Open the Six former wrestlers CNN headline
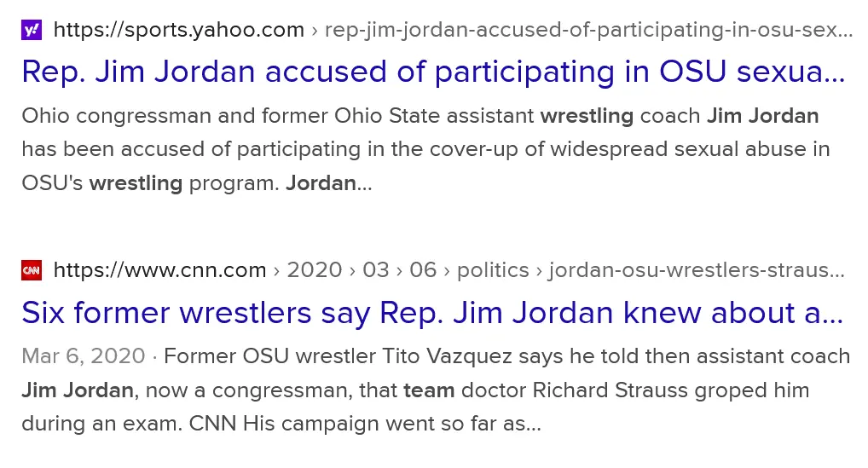Image resolution: width=868 pixels, height=468 pixels. [431, 313]
